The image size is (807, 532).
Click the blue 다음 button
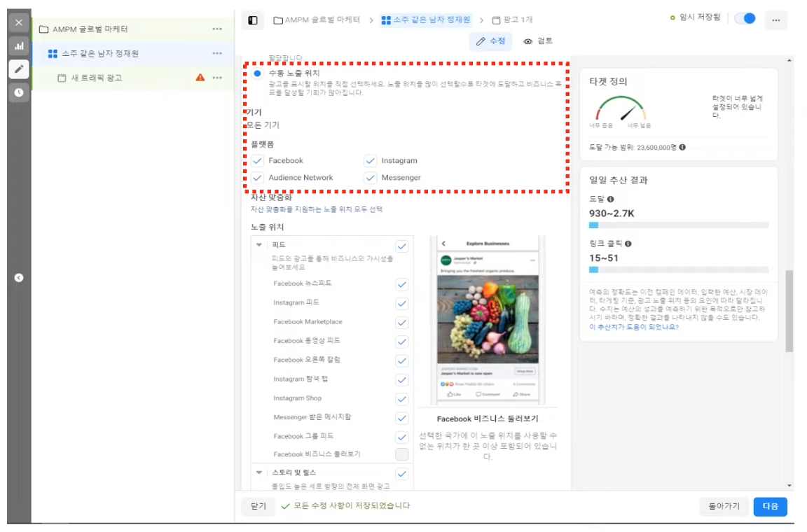(x=770, y=507)
